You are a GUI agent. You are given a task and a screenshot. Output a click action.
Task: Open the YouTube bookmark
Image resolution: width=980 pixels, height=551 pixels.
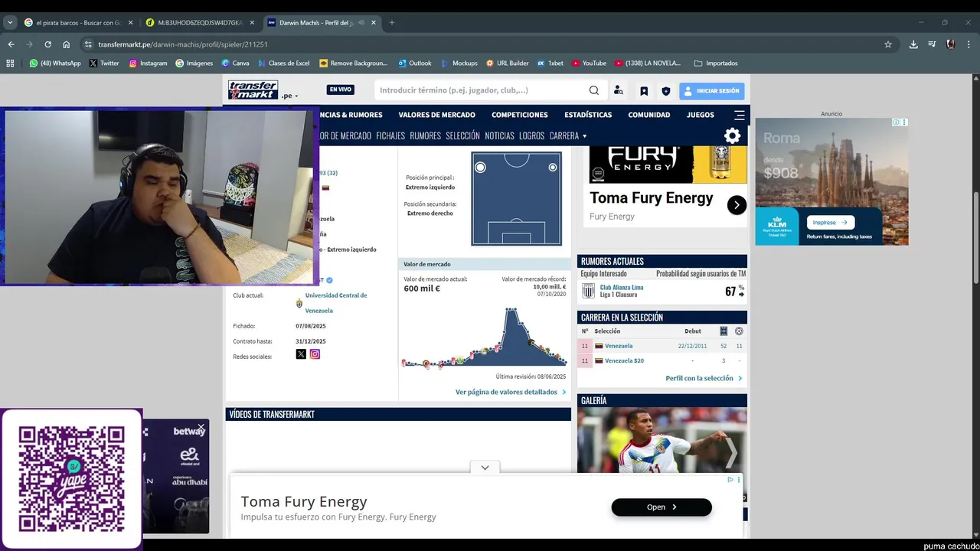(x=588, y=64)
